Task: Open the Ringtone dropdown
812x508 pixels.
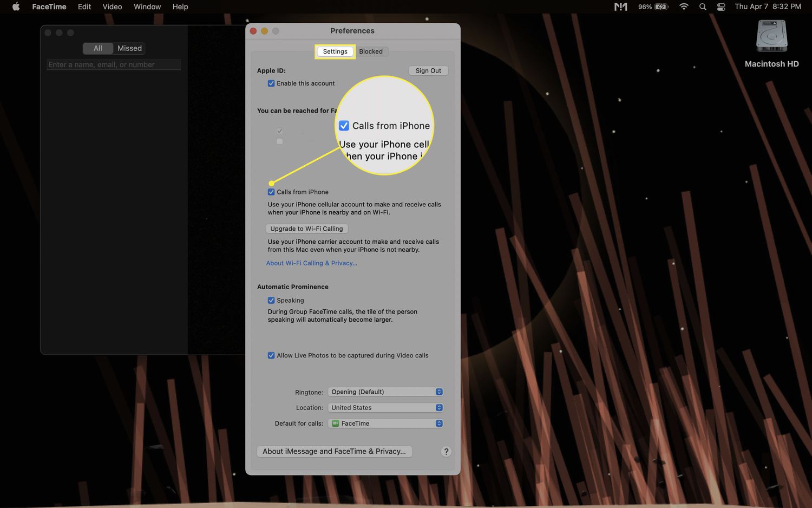Action: [x=386, y=392]
